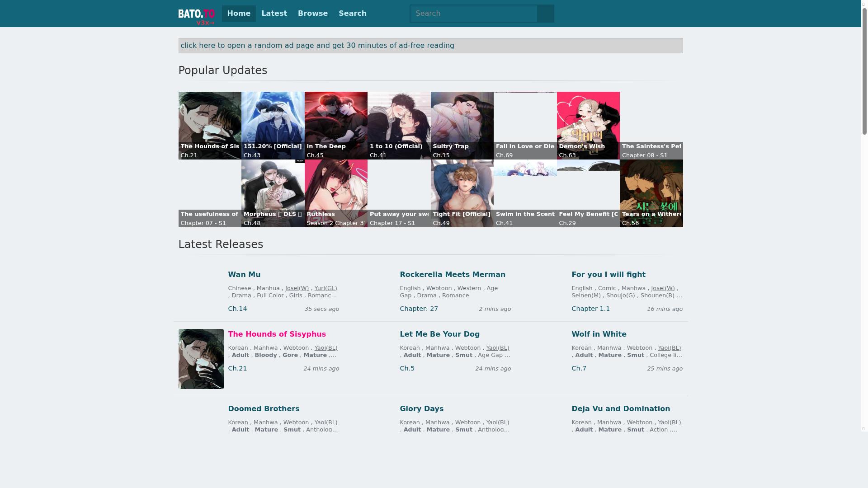
Task: Open Rockerella Meets Merman Chapter 27
Action: pos(419,309)
